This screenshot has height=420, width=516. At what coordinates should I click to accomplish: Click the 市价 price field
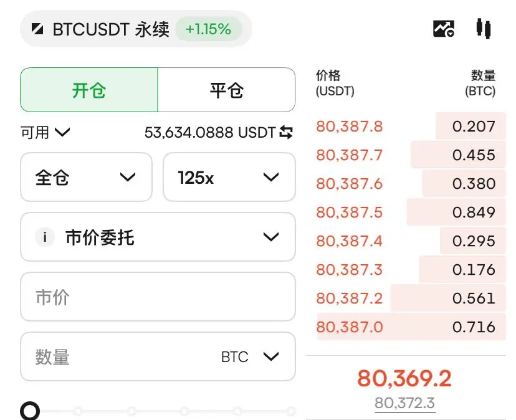158,297
